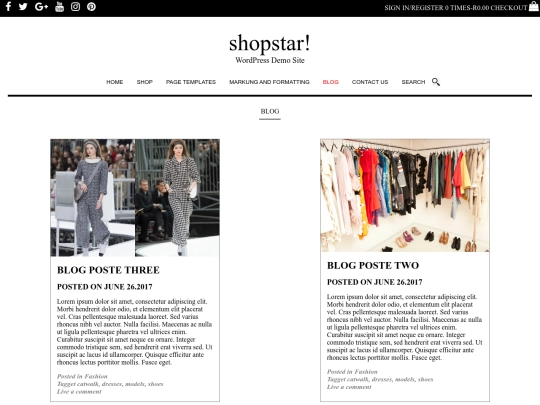Go to the Home menu item

pyautogui.click(x=115, y=82)
